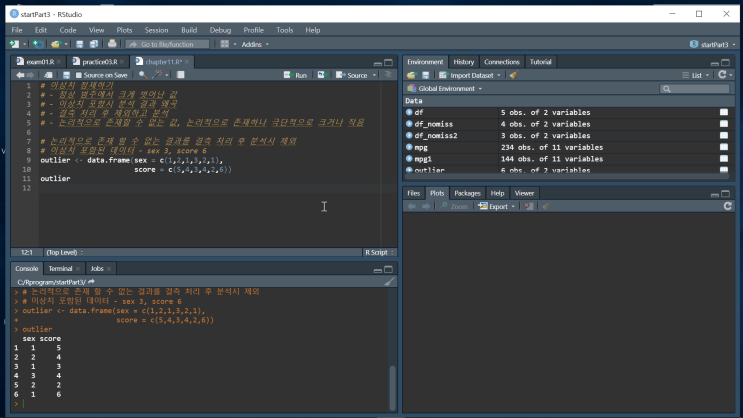Switch Environment view with List dropdown
Screen dimensions: 743x418
pos(696,75)
